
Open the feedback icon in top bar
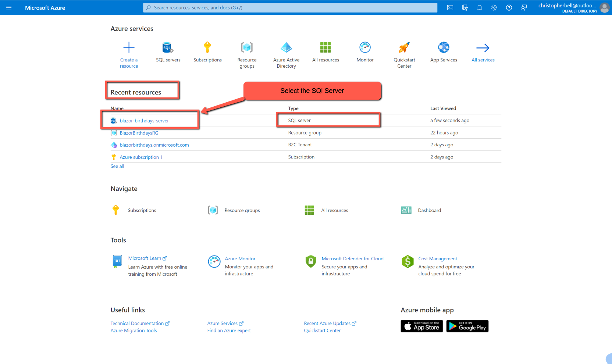coord(523,7)
